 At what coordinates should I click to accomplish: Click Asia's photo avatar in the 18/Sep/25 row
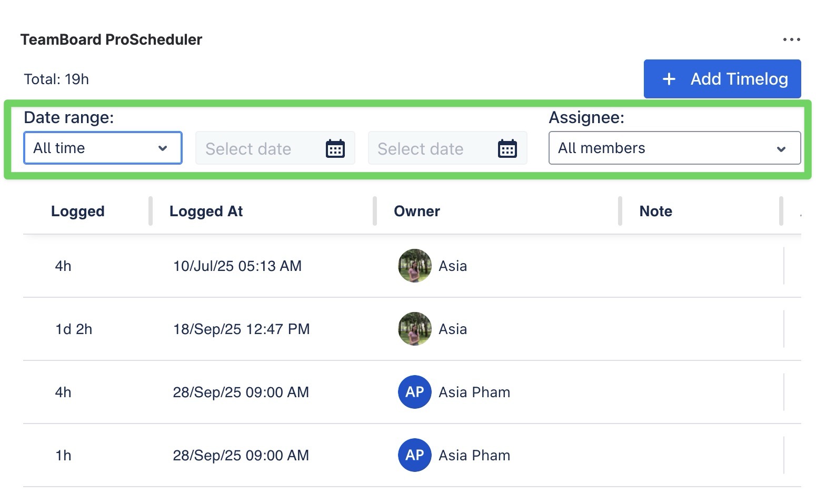pos(415,329)
